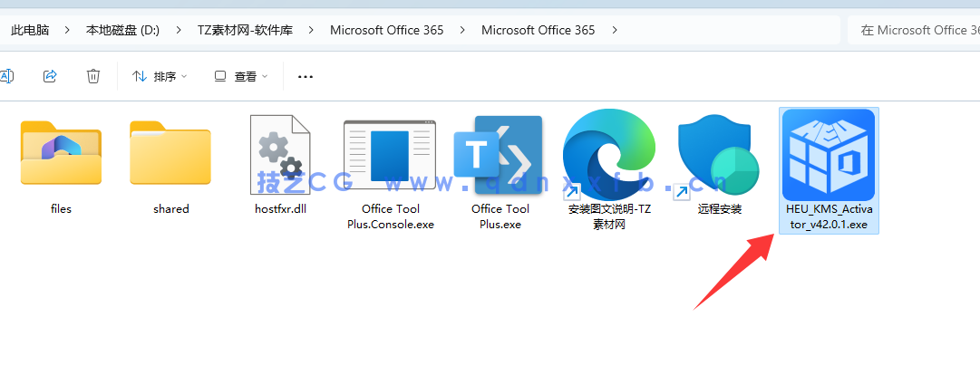Go to 本地磁盘 (D:) in the breadcrumb

(122, 30)
